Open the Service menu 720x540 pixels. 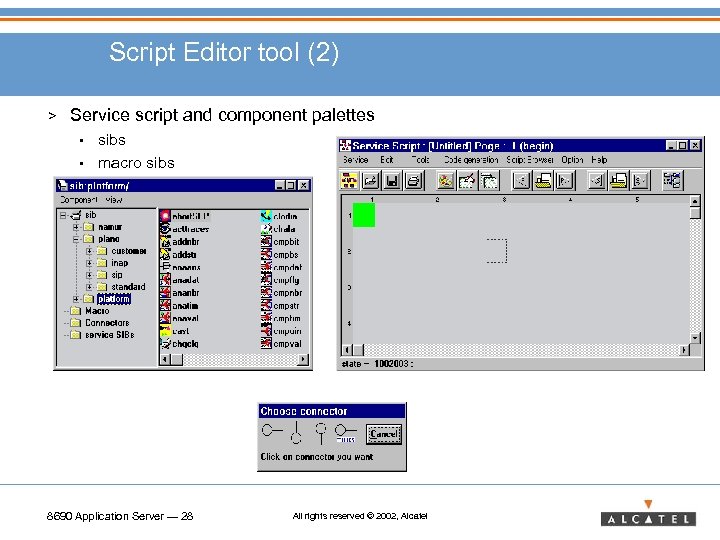(x=356, y=160)
